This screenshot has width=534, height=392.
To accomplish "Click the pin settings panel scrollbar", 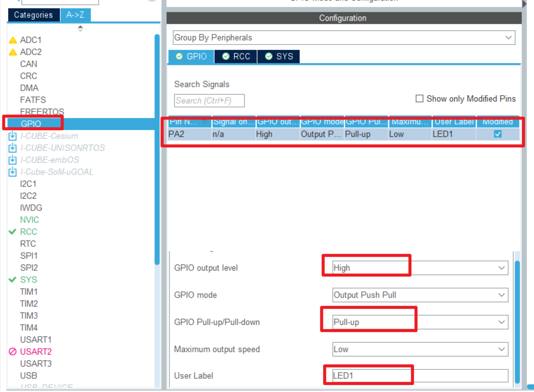I will tap(517, 321).
